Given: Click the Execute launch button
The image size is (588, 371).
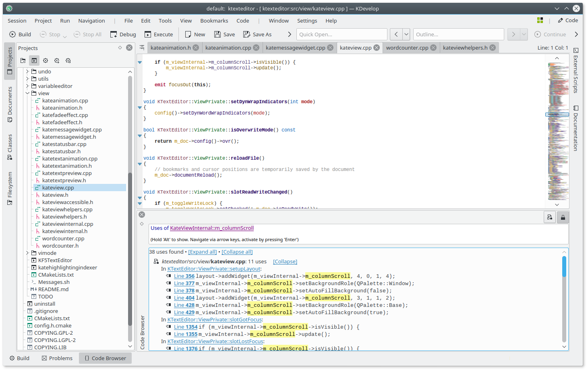Looking at the screenshot, I should pyautogui.click(x=159, y=34).
